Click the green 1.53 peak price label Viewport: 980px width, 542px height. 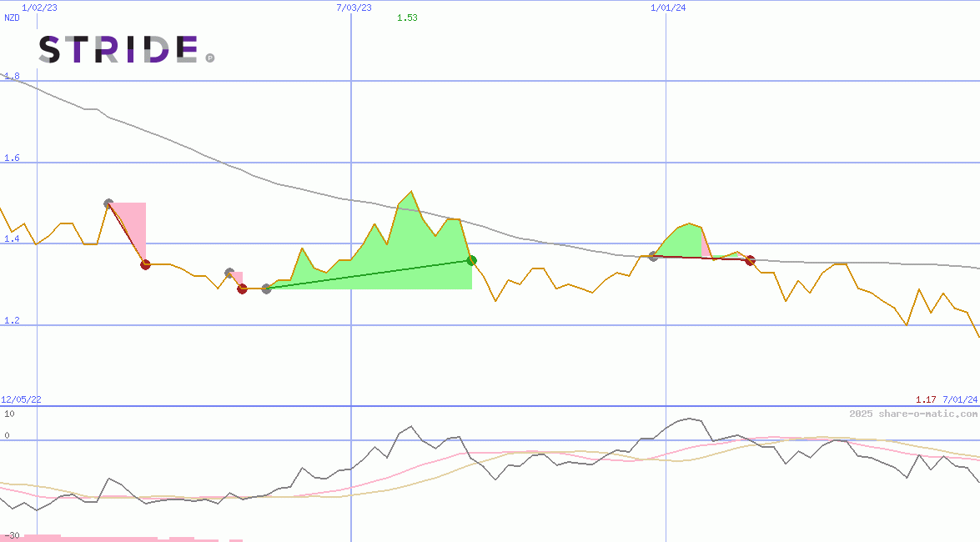[x=407, y=18]
